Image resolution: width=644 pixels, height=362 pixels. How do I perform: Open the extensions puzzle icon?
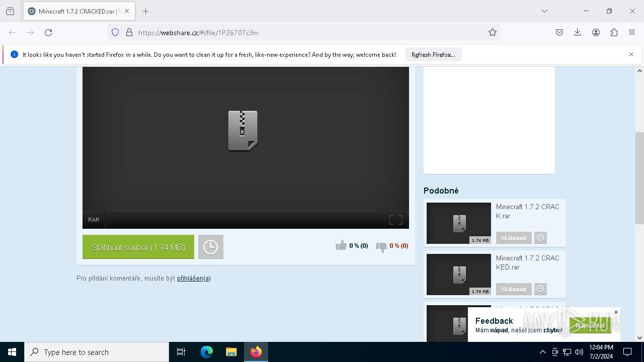(x=614, y=33)
